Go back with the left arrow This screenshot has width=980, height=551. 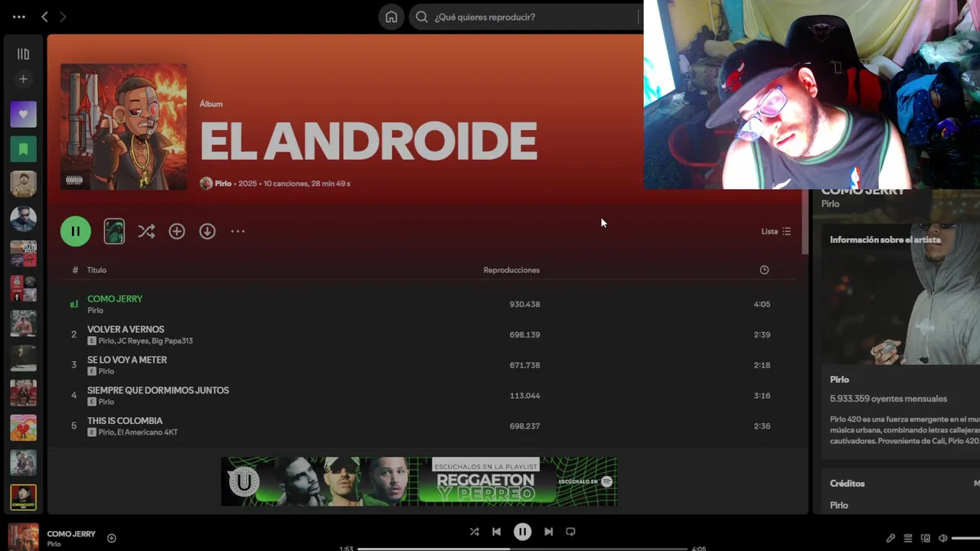pos(44,17)
